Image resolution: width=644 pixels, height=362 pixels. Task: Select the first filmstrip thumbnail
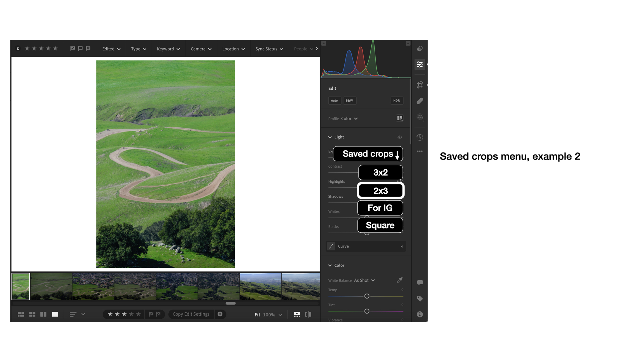click(x=20, y=286)
